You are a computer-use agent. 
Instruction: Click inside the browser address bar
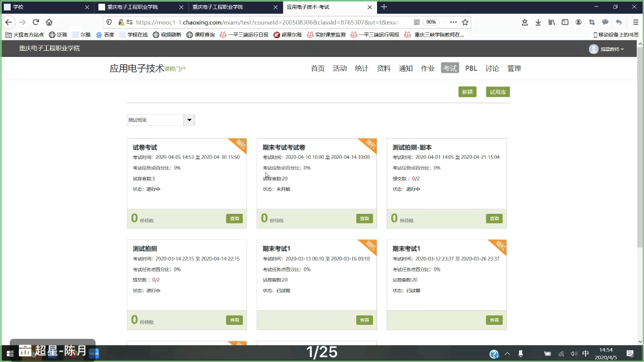pyautogui.click(x=266, y=22)
